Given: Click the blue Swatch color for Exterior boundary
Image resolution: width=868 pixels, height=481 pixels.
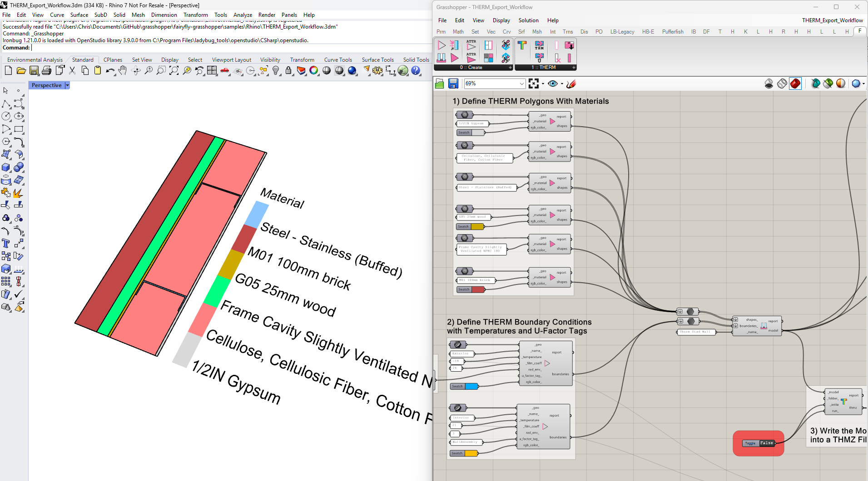Looking at the screenshot, I should [x=471, y=387].
